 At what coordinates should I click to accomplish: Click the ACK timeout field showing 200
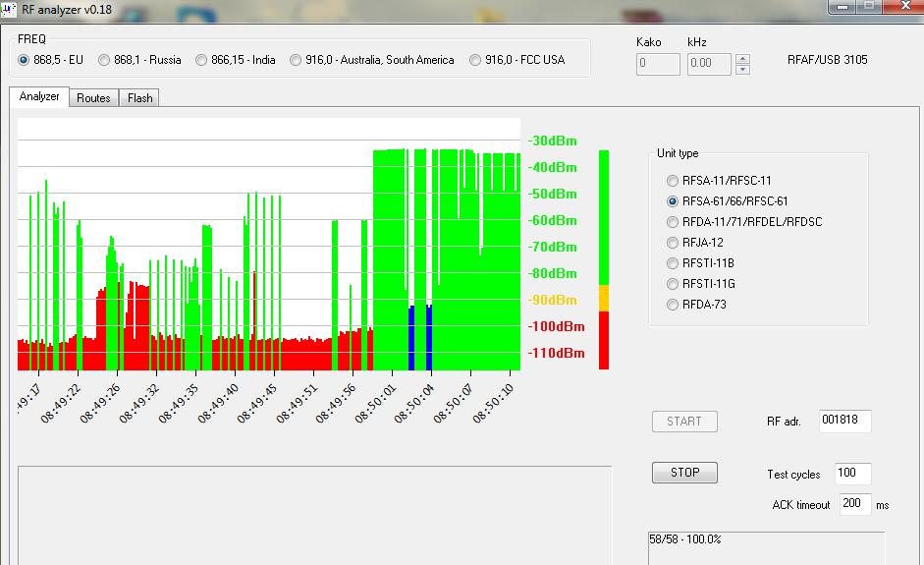click(855, 504)
